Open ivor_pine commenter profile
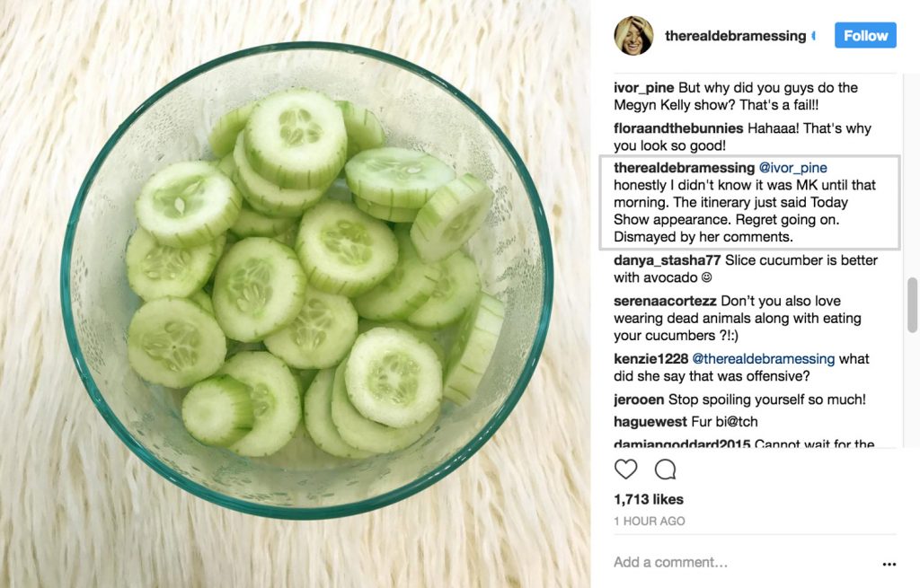 click(x=643, y=88)
